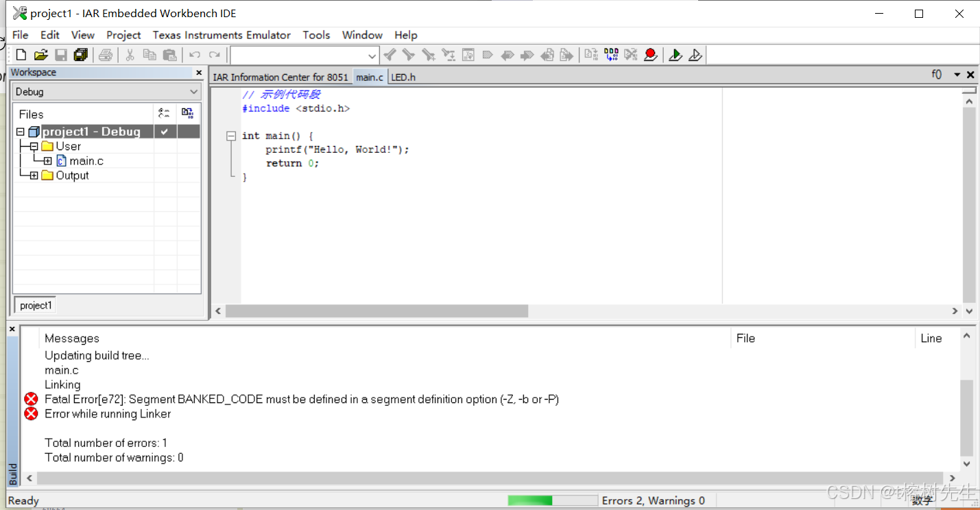This screenshot has height=510, width=980.
Task: Click the New Document toolbar icon
Action: click(x=20, y=55)
